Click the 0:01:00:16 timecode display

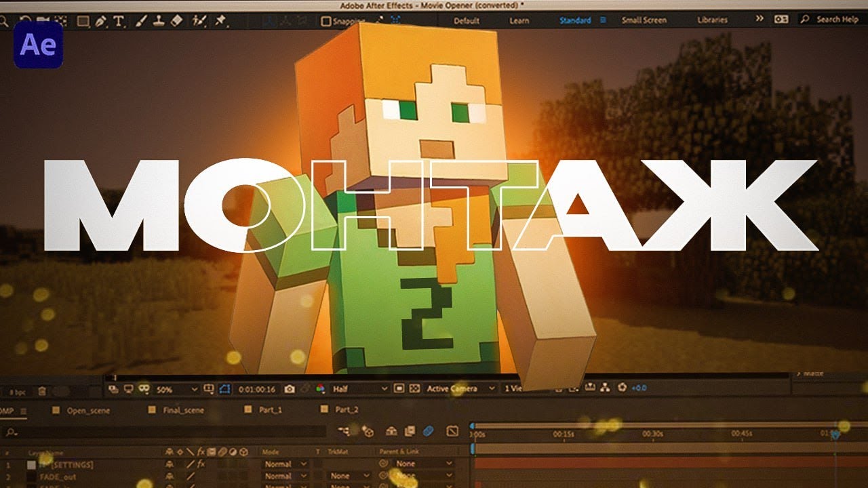257,389
